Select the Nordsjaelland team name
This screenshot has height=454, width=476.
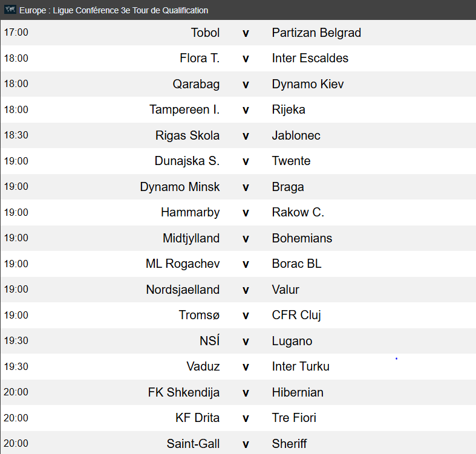coord(183,290)
